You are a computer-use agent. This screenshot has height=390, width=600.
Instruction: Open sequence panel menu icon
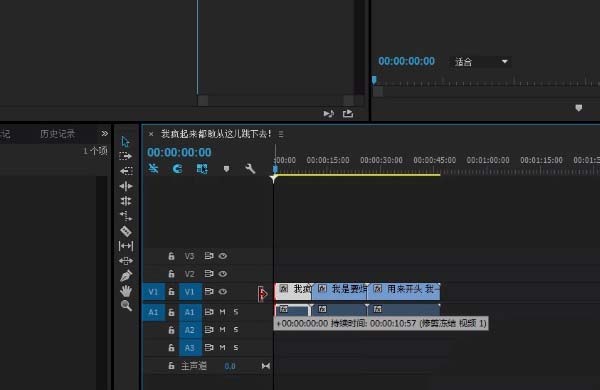coord(281,134)
